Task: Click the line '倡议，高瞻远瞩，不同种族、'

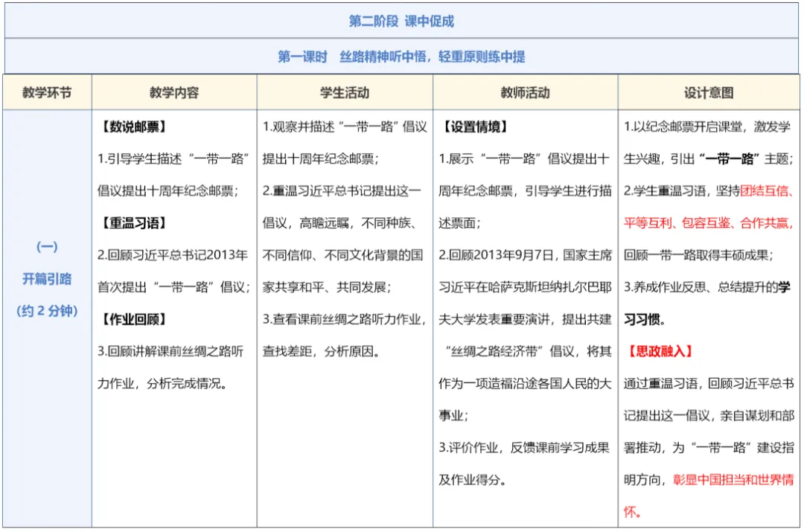Action: [340, 223]
